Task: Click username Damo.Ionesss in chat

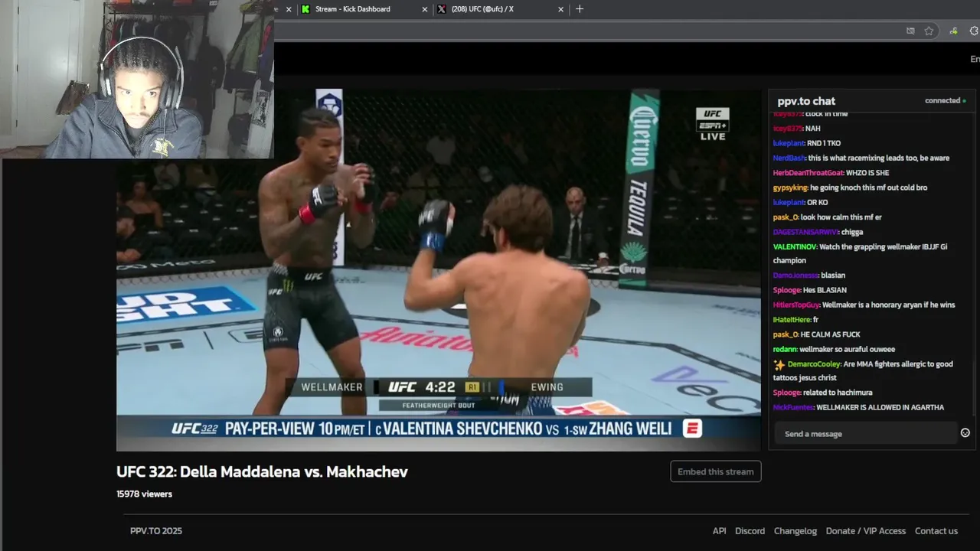Action: pos(795,275)
